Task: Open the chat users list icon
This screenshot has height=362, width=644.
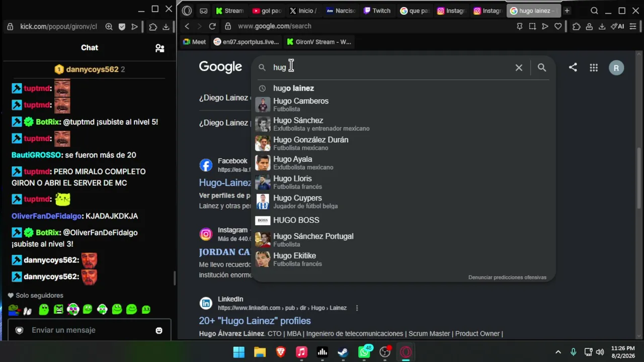Action: click(159, 48)
